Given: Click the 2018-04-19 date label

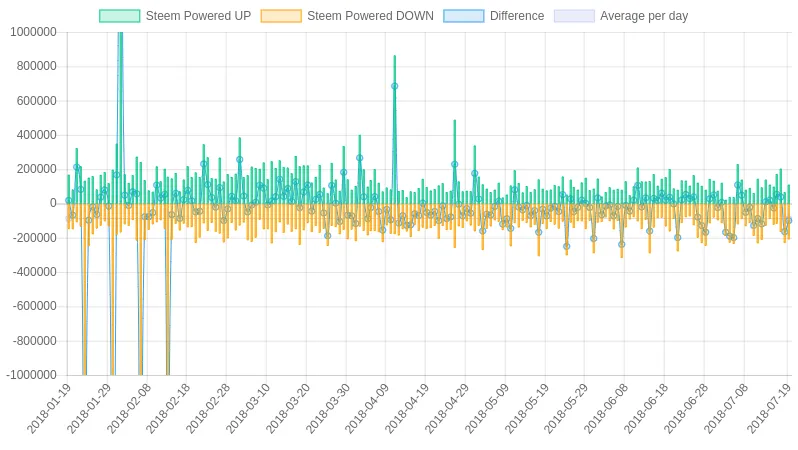Looking at the screenshot, I should (407, 408).
